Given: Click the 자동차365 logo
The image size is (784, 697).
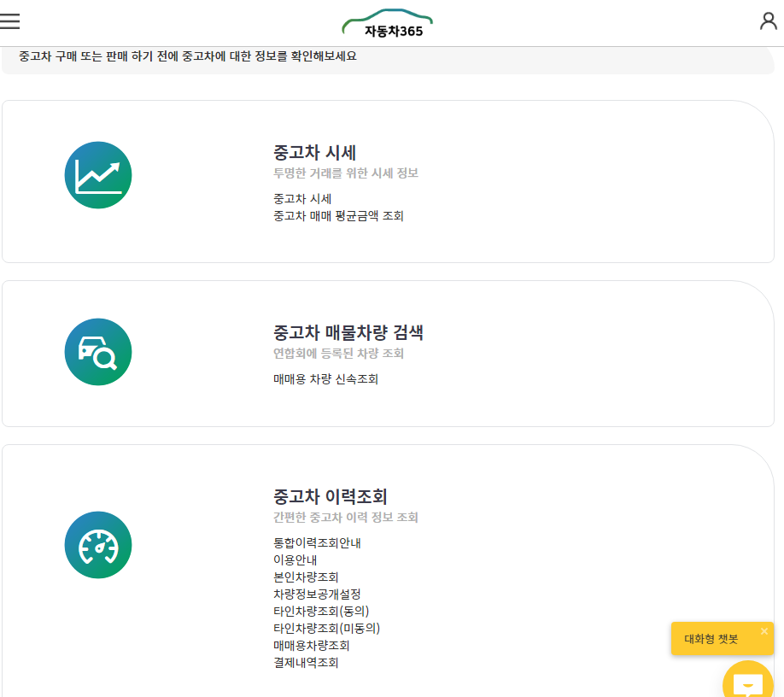Looking at the screenshot, I should tap(388, 24).
